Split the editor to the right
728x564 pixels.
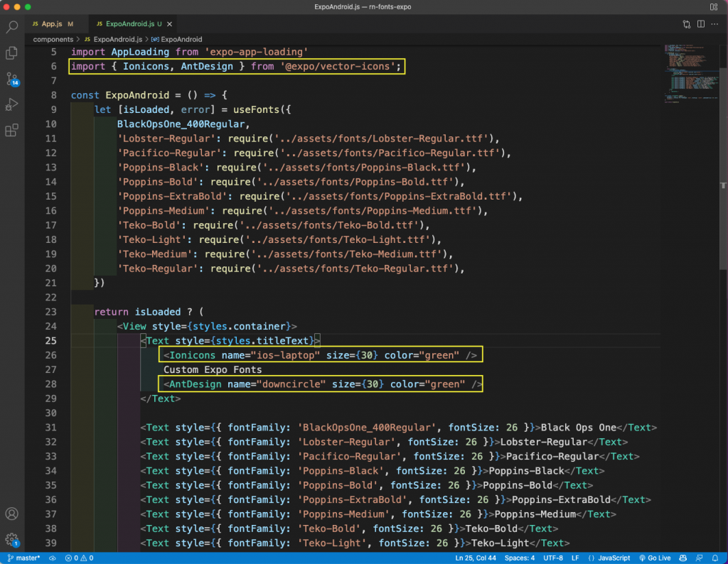(700, 24)
